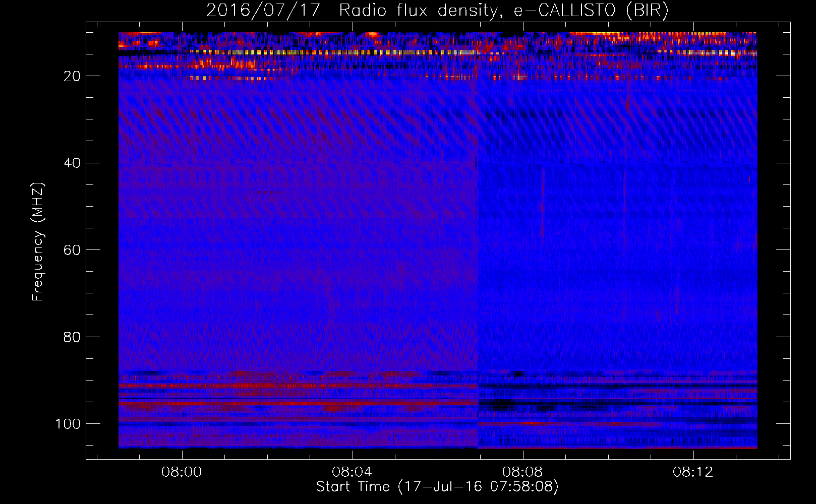Click the 08:08 time tick label

[x=523, y=472]
